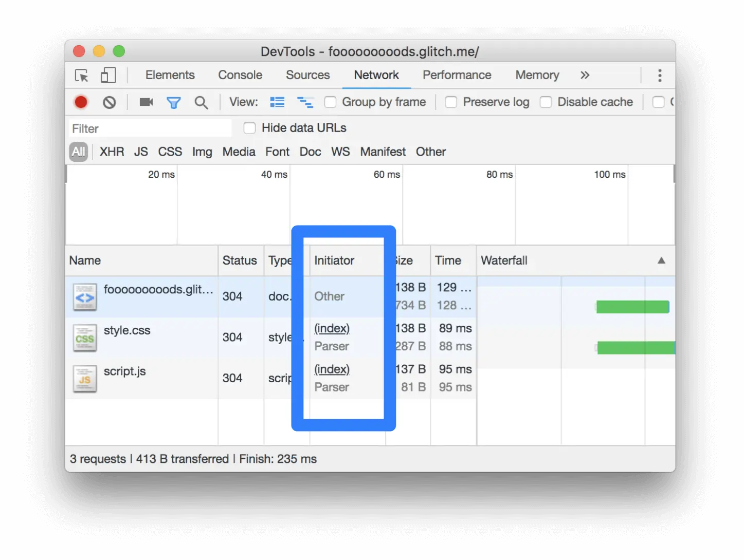Select the Network tab

click(x=376, y=75)
